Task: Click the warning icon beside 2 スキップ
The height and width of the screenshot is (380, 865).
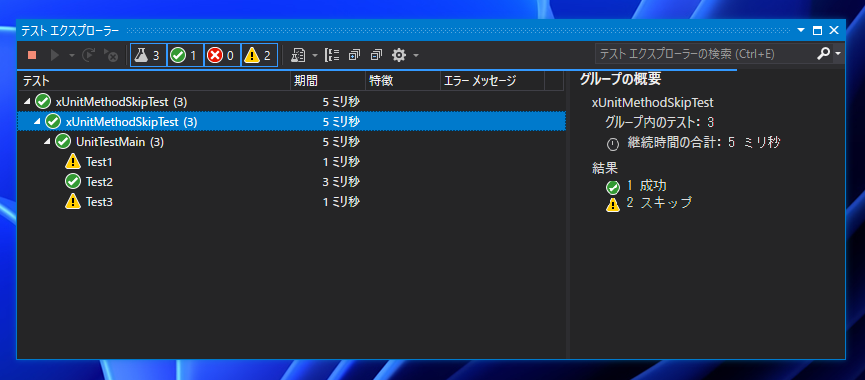Action: point(613,205)
